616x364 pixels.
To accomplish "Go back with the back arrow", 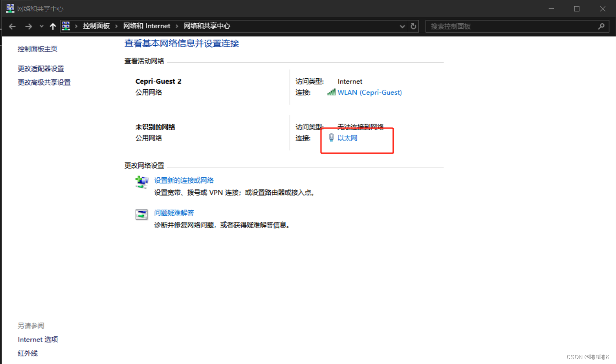I will [x=12, y=26].
